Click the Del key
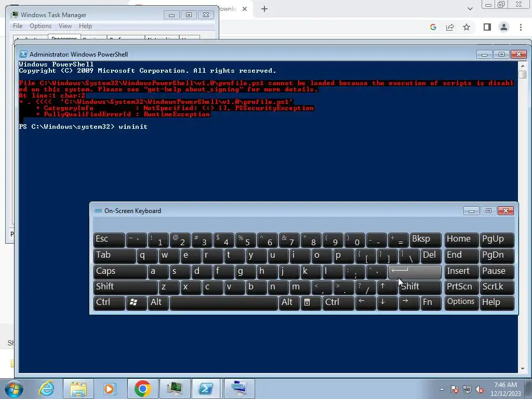The width and height of the screenshot is (532, 399). (431, 256)
